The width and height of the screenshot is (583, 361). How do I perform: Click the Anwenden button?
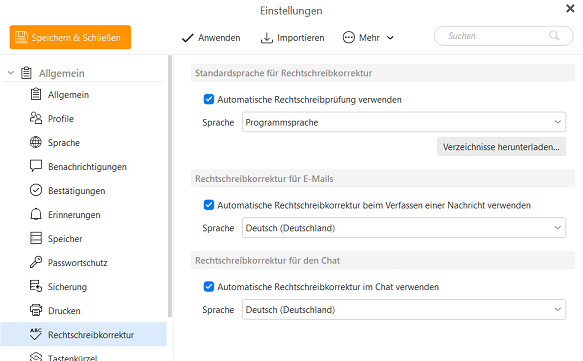coord(211,38)
